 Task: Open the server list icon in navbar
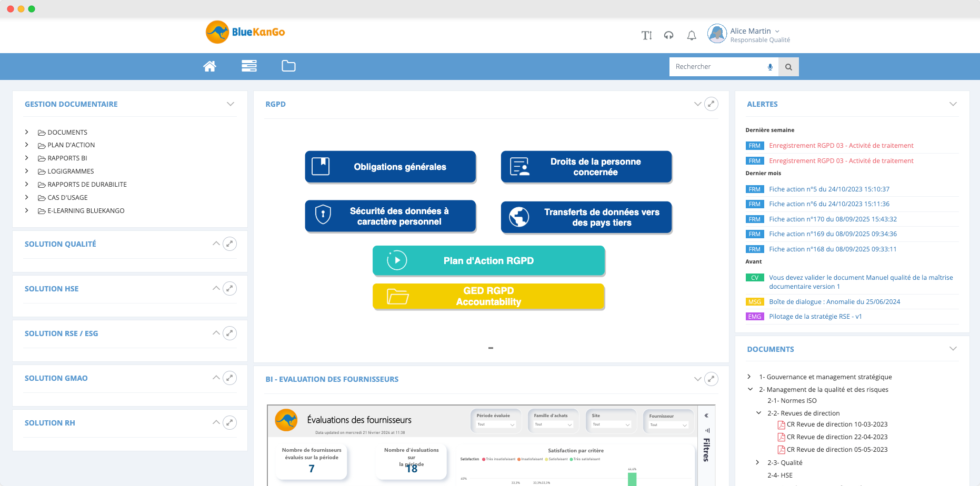pyautogui.click(x=249, y=66)
